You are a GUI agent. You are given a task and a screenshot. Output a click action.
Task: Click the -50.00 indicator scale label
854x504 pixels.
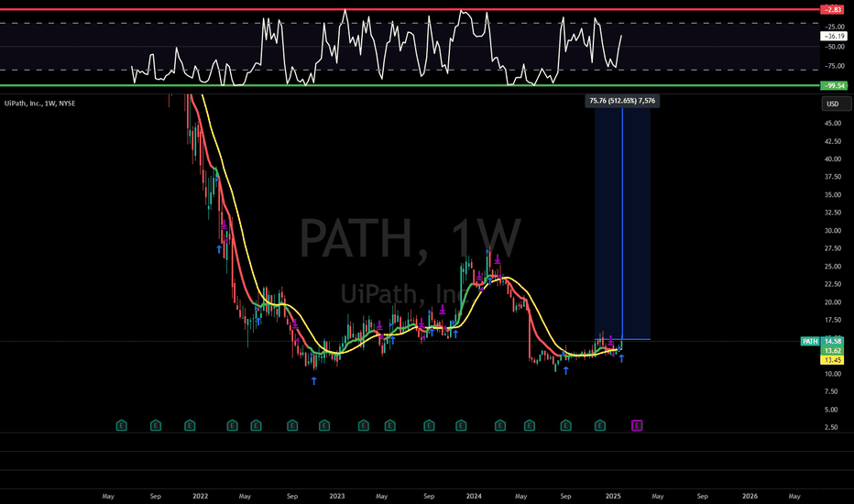[834, 47]
